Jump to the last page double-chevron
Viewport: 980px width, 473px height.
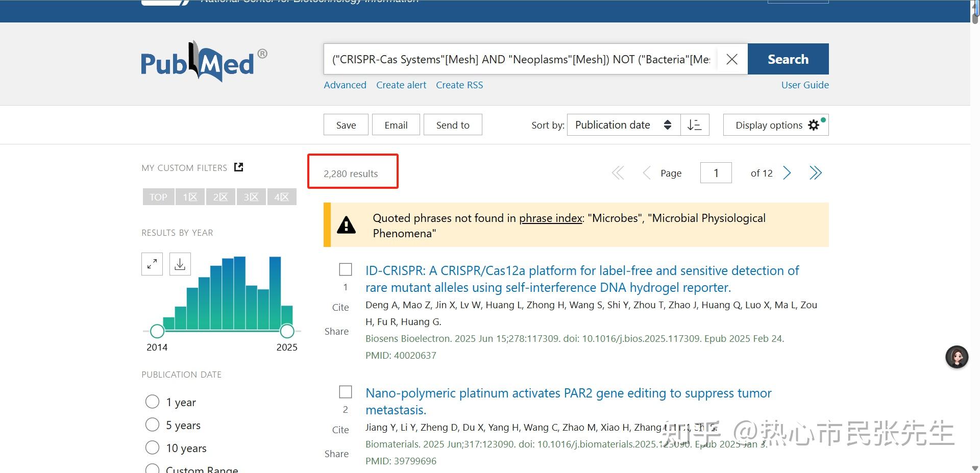click(x=815, y=172)
